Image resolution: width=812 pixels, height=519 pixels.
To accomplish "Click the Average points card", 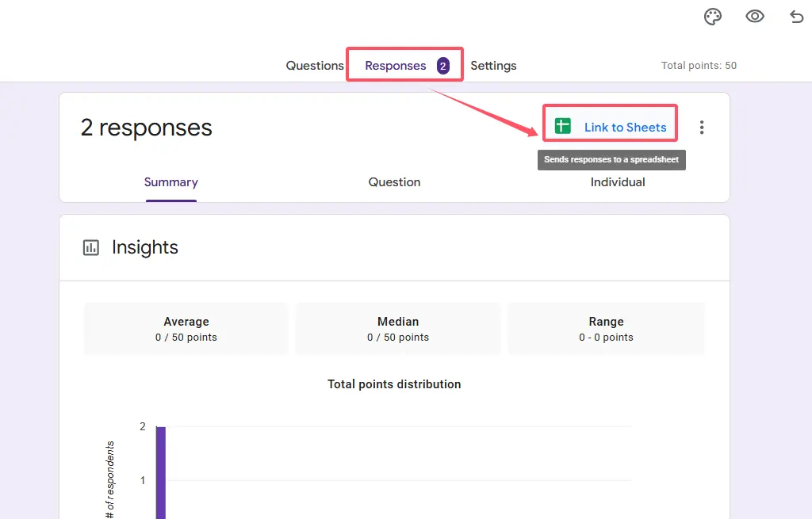I will coord(186,329).
